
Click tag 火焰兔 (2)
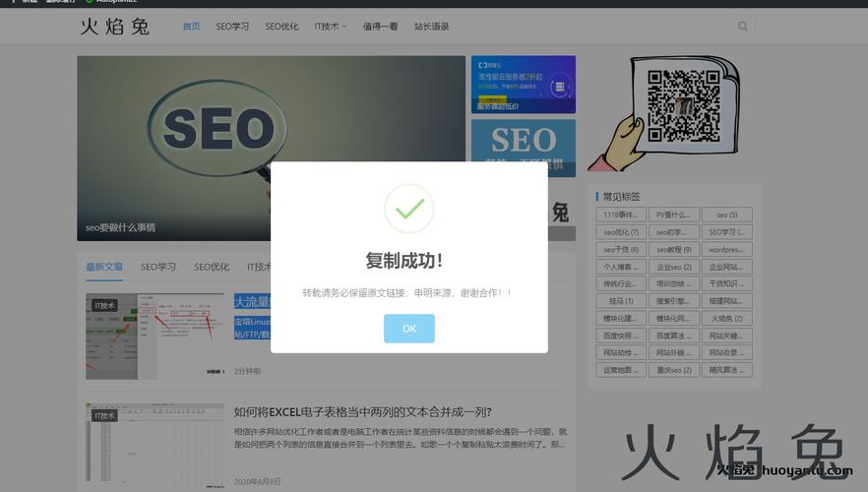pos(727,318)
